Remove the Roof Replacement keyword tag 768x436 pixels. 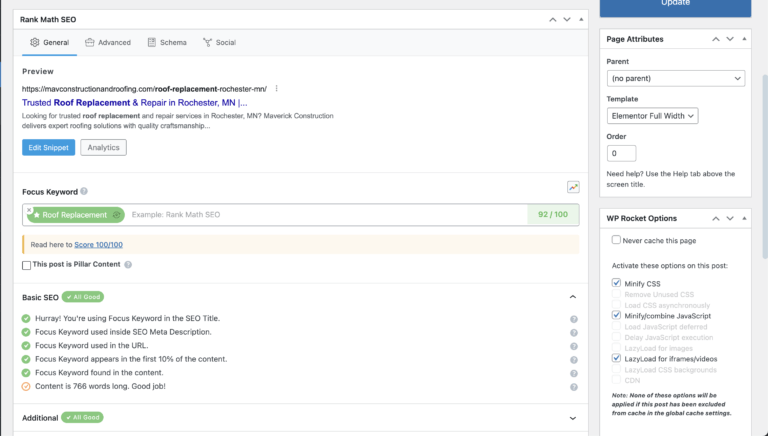point(30,209)
